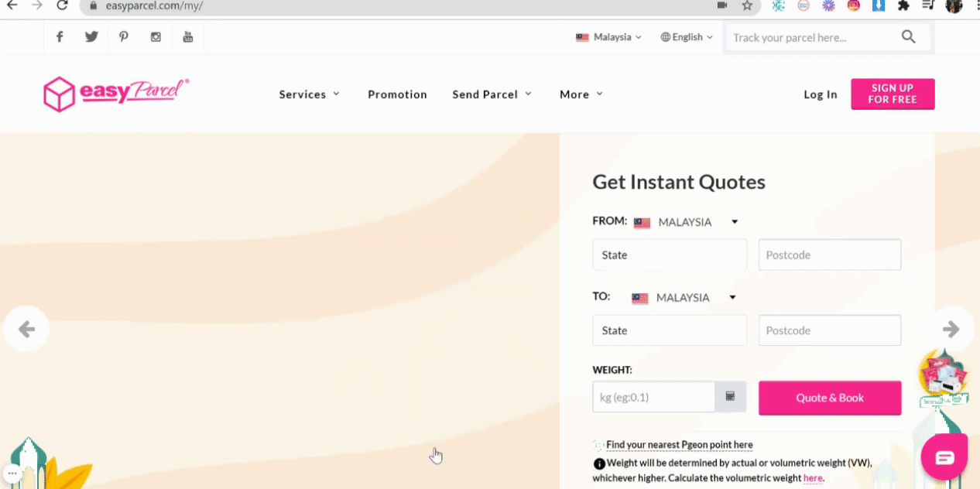Click the three-dot bubble at bottom left
Viewport: 980px width, 489px height.
[12, 472]
